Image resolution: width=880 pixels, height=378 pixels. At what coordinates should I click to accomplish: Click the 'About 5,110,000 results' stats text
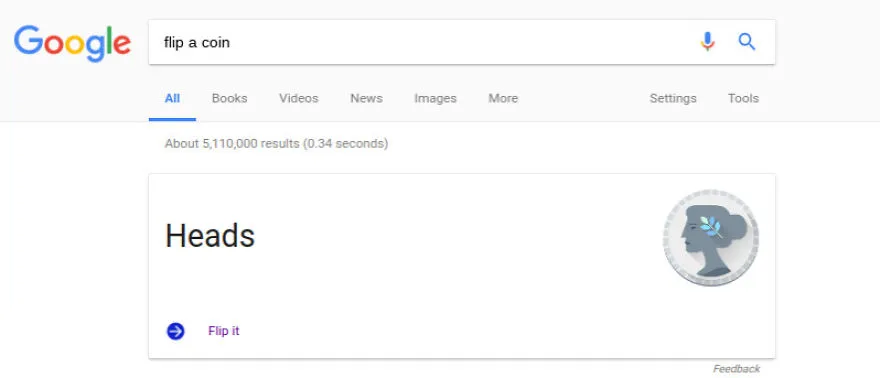276,144
